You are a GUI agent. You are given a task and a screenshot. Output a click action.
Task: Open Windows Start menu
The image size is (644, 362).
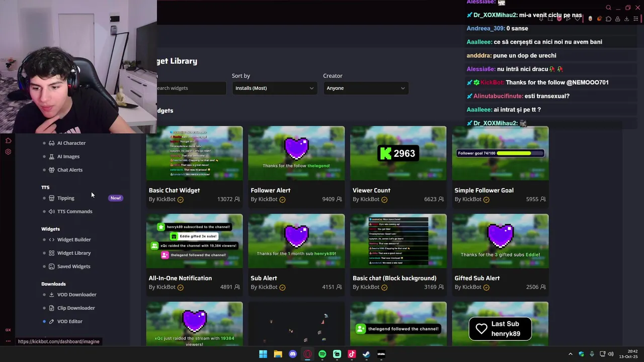click(263, 354)
